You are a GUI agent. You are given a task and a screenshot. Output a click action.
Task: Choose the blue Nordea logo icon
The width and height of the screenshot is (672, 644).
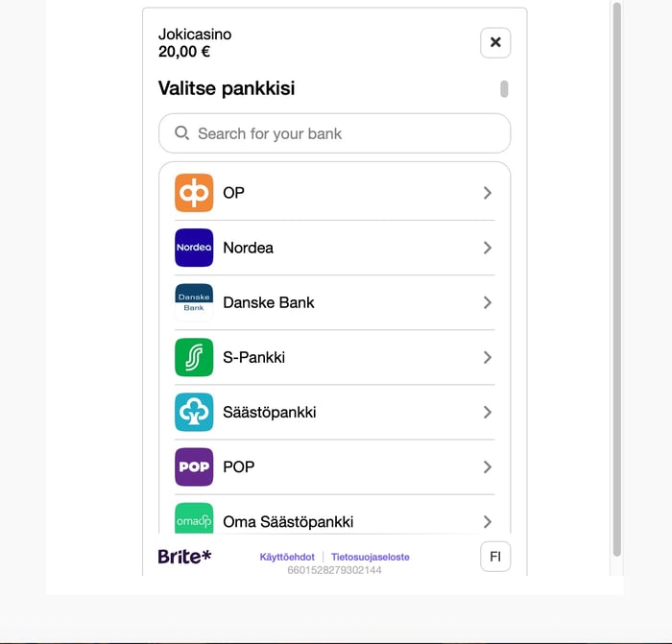(x=194, y=248)
